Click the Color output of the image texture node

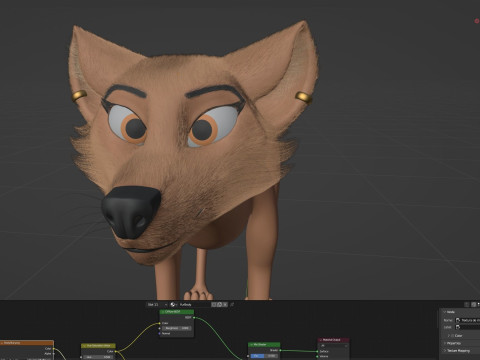pyautogui.click(x=54, y=349)
